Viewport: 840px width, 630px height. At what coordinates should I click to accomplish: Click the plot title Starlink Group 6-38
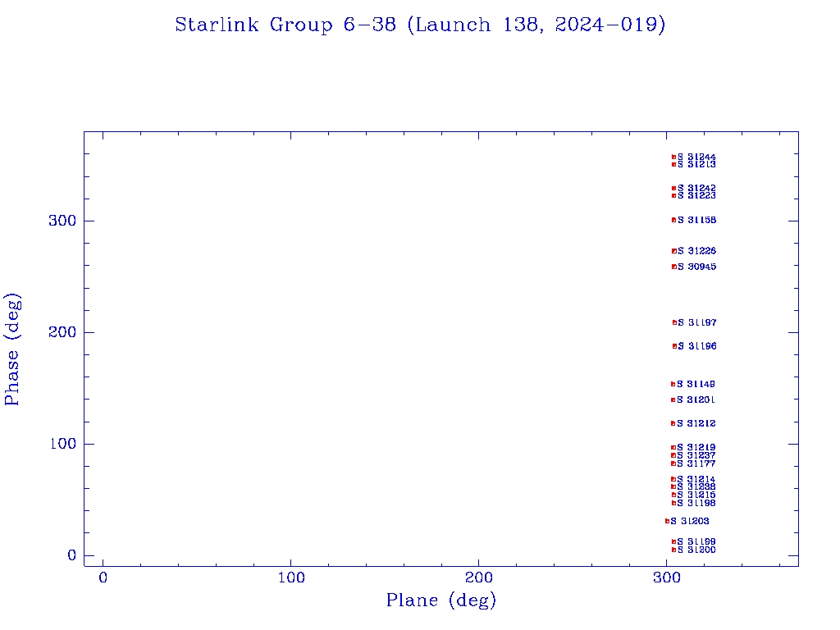420,25
